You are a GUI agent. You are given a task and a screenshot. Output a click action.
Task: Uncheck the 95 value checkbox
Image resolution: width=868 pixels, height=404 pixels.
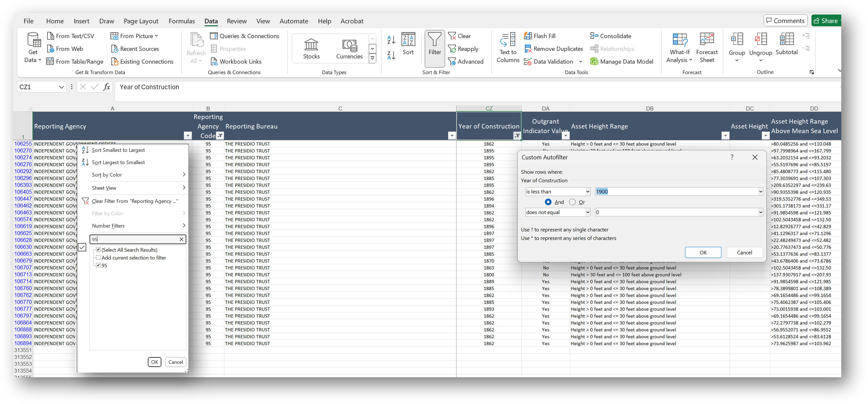pyautogui.click(x=98, y=265)
